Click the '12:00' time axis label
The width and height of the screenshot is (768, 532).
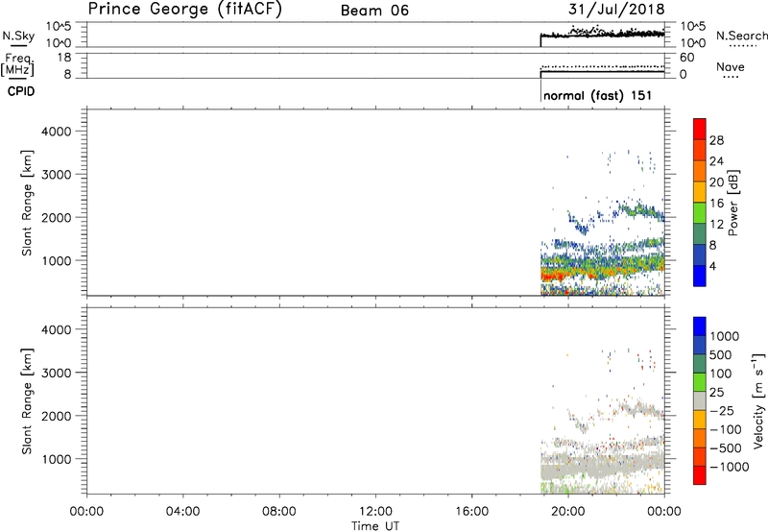click(x=375, y=512)
